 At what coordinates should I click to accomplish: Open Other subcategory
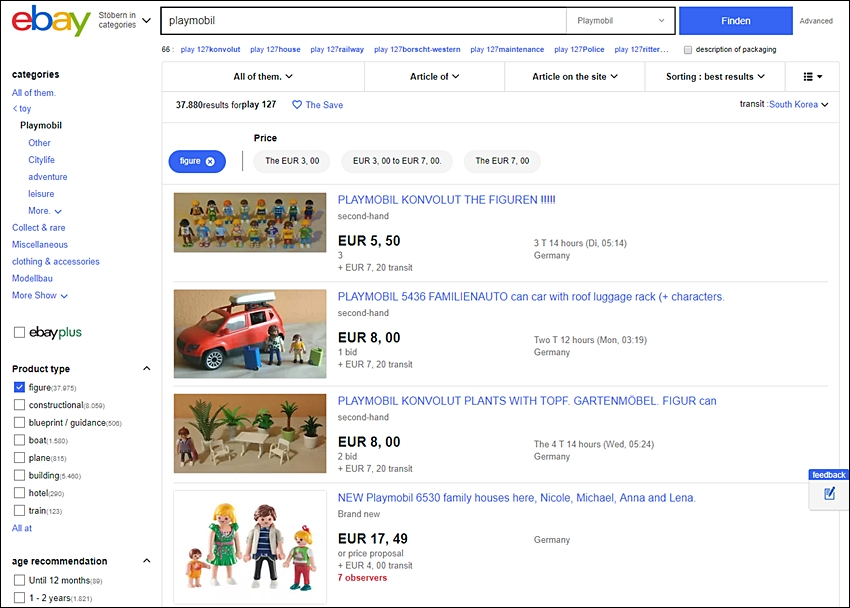pos(39,143)
